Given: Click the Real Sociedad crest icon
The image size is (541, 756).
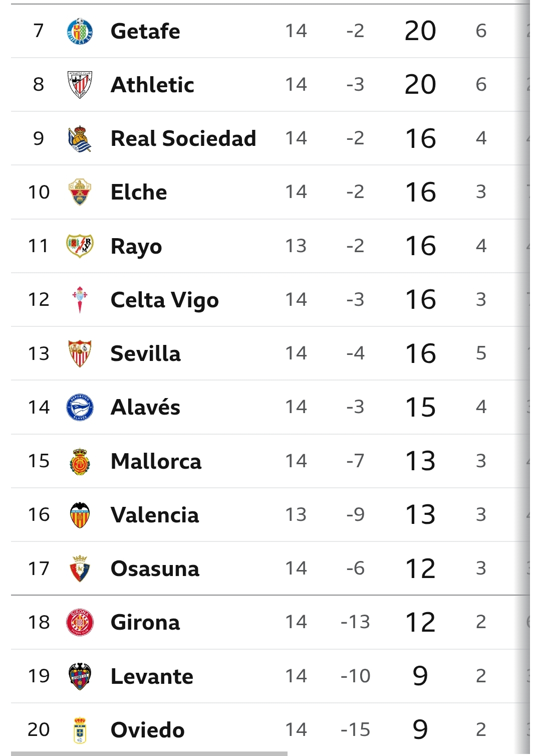Looking at the screenshot, I should coord(80,138).
